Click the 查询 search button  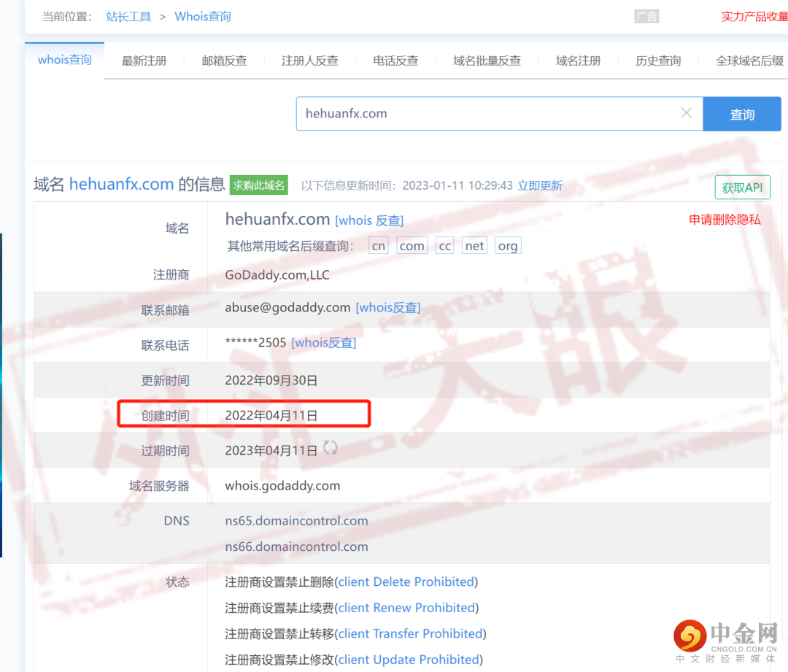coord(742,114)
